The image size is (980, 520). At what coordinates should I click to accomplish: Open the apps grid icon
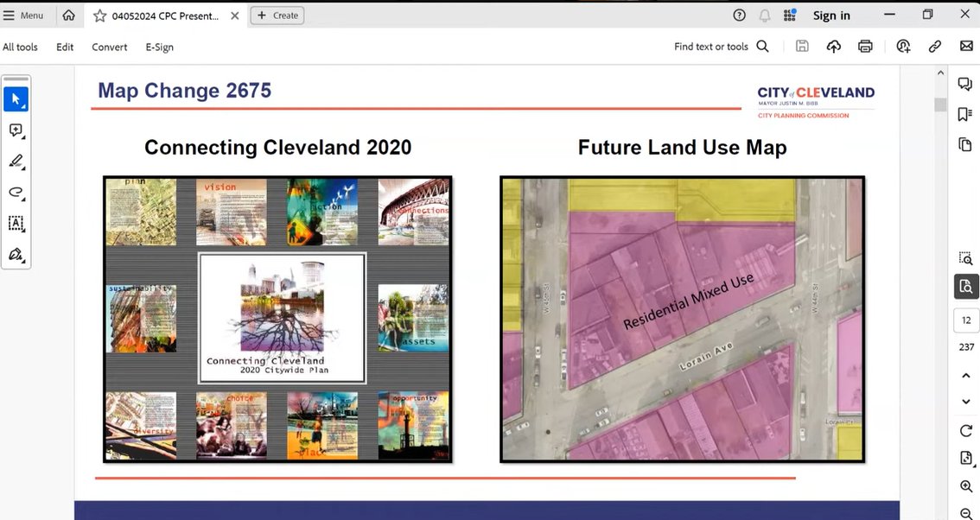coord(790,15)
